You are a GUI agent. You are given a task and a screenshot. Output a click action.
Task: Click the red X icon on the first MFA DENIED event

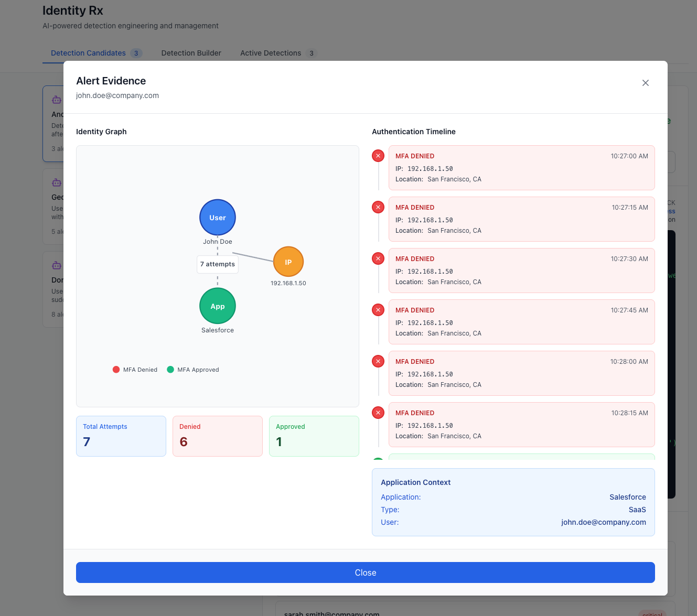378,156
